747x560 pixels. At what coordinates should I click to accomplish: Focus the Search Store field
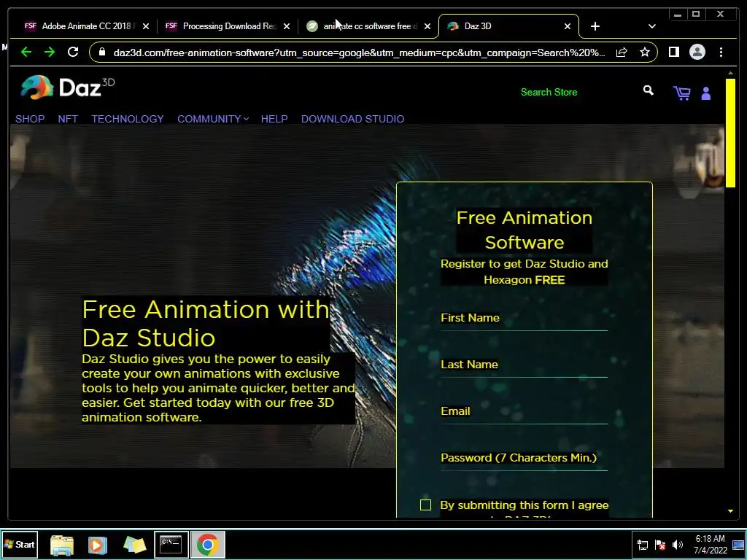pos(576,92)
